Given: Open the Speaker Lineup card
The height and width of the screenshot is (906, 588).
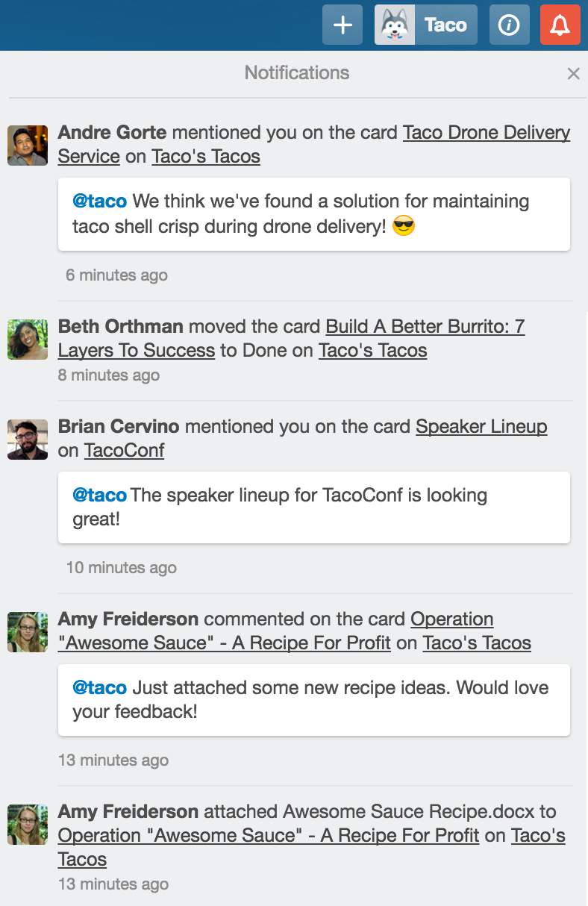Looking at the screenshot, I should pyautogui.click(x=481, y=426).
